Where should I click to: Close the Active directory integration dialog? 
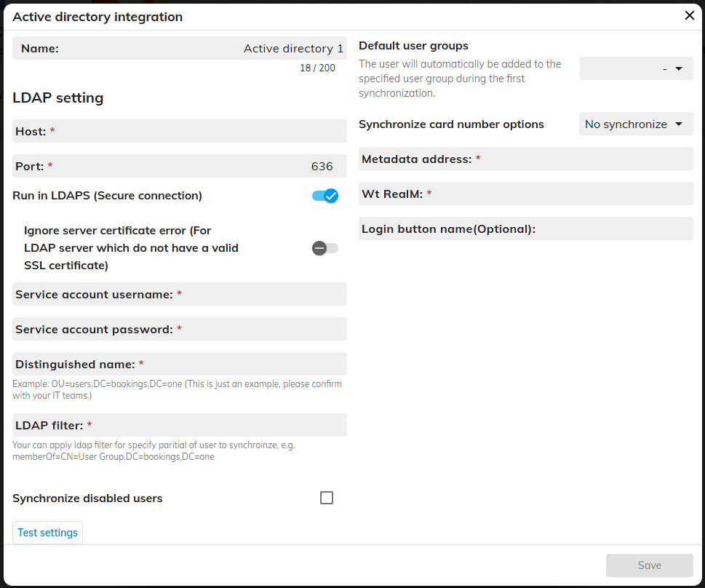pos(689,15)
